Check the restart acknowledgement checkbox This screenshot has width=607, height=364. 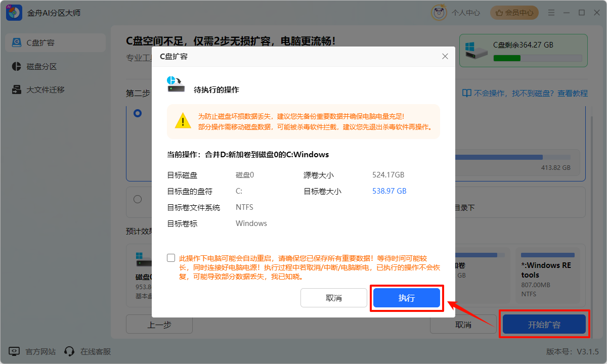(170, 258)
